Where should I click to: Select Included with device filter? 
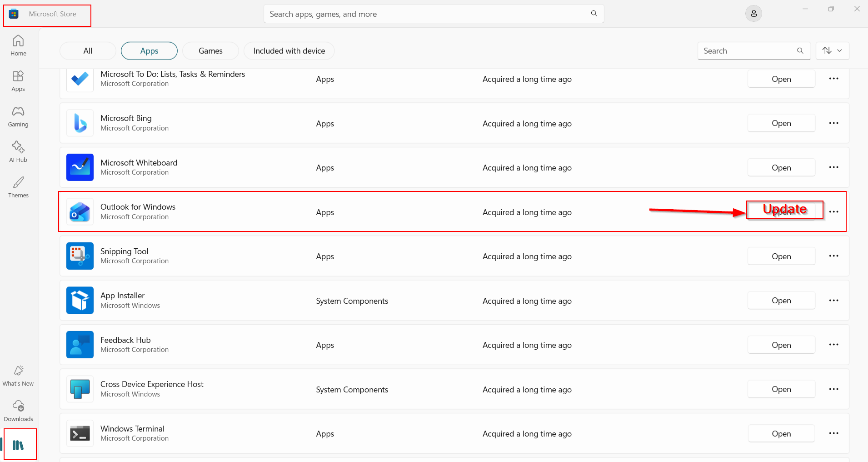tap(289, 51)
